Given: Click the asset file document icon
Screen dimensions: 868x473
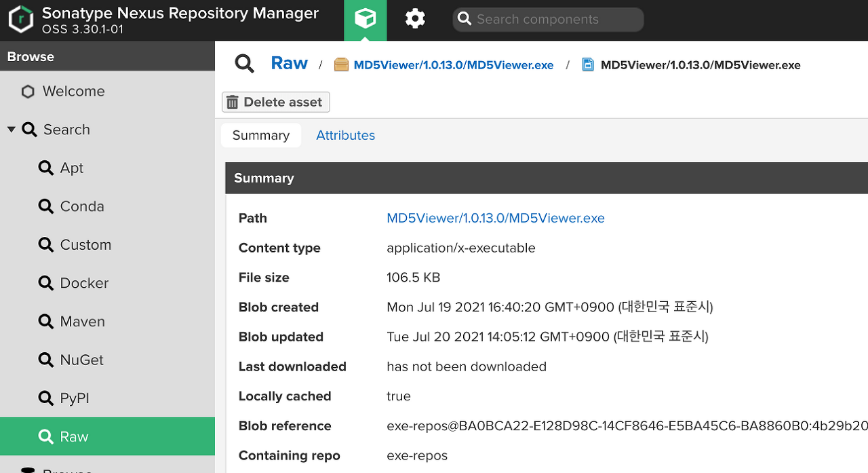Looking at the screenshot, I should coord(588,64).
